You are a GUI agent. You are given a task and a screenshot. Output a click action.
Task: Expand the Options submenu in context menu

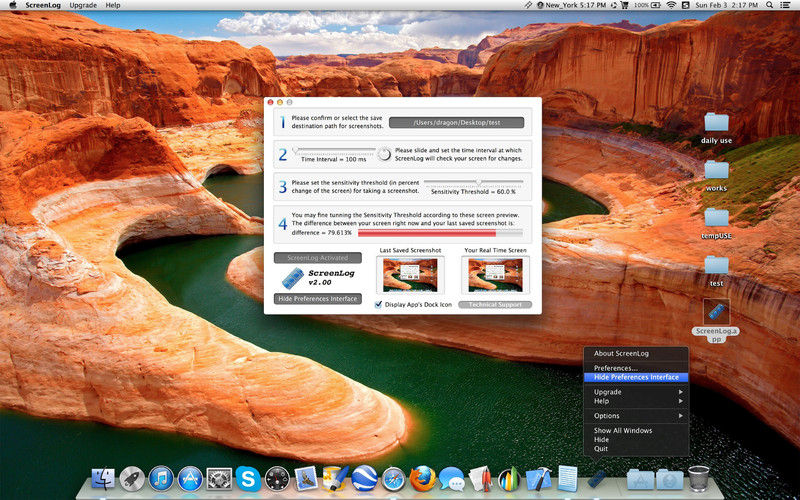(x=635, y=415)
